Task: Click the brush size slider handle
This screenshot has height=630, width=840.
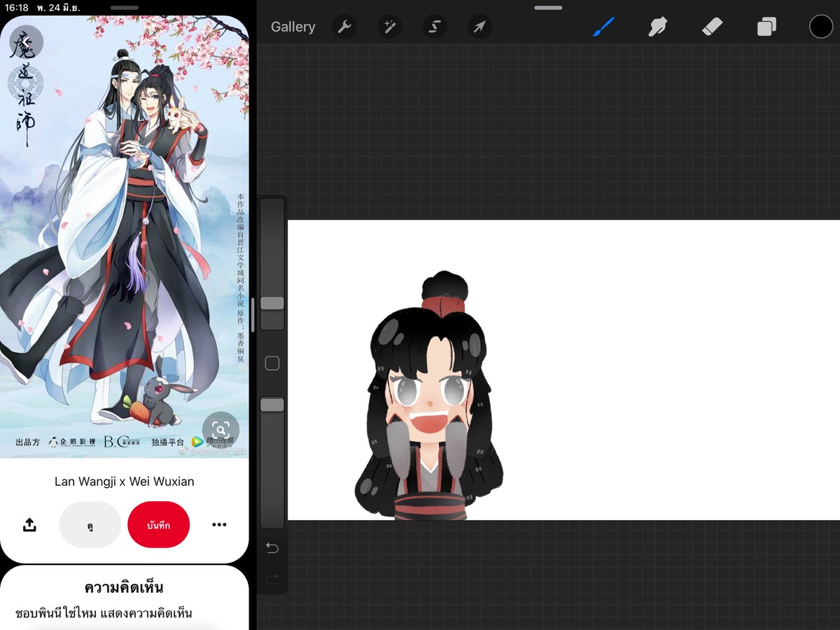Action: tap(272, 303)
